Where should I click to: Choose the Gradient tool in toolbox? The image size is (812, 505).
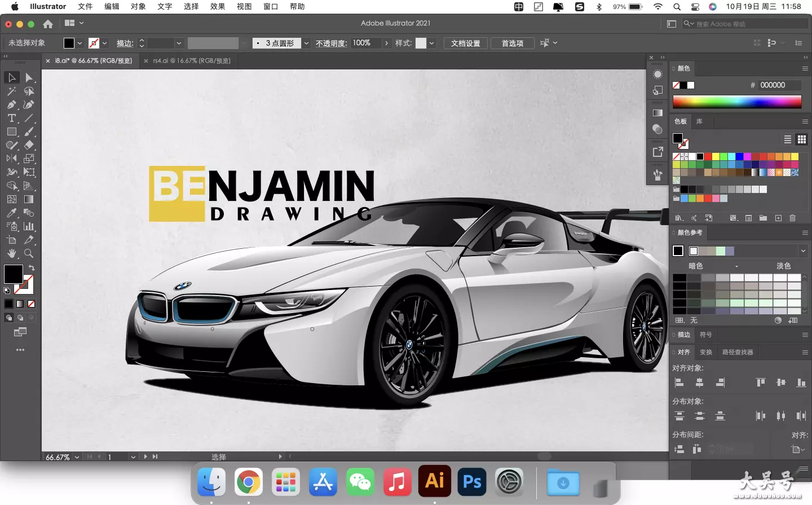point(29,199)
